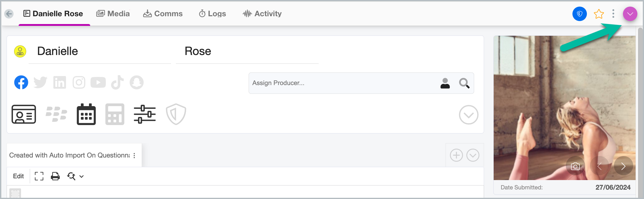Screen dimensions: 644x199
Task: Toggle the favorite star
Action: (599, 14)
